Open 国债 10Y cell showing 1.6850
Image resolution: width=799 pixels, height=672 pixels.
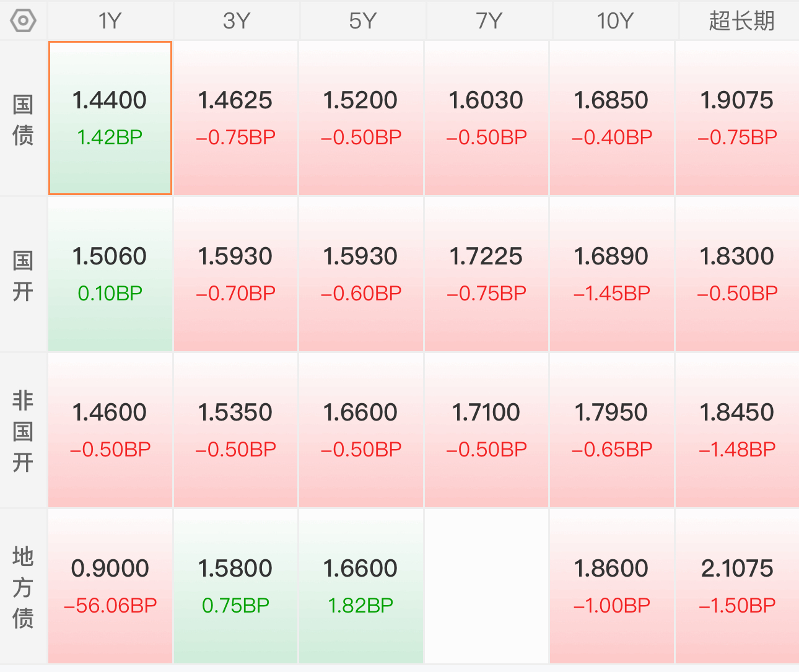coord(611,118)
